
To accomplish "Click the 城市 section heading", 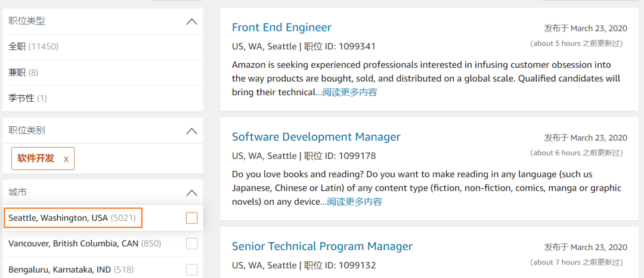I will [18, 192].
